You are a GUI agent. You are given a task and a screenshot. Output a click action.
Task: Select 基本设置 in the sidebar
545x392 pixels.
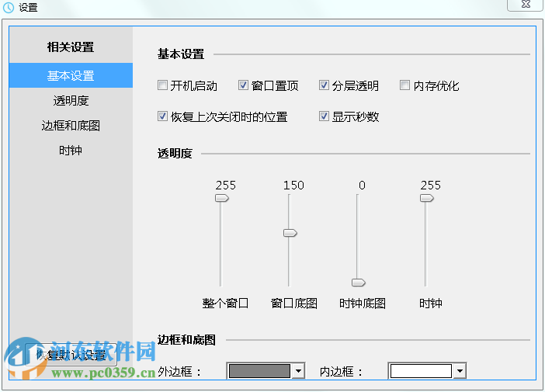(x=71, y=75)
